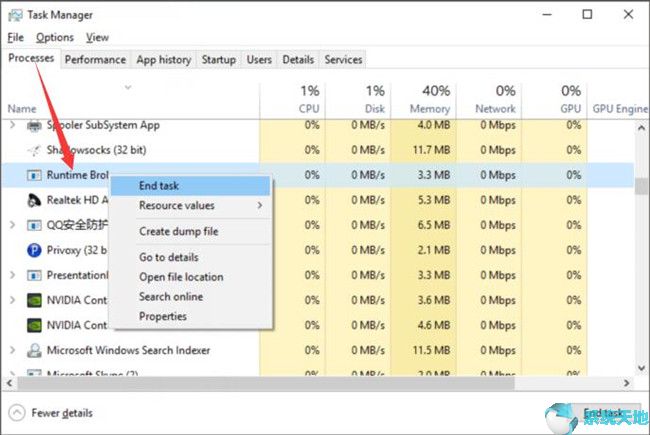Click the 4.0 MB memory value

point(434,125)
